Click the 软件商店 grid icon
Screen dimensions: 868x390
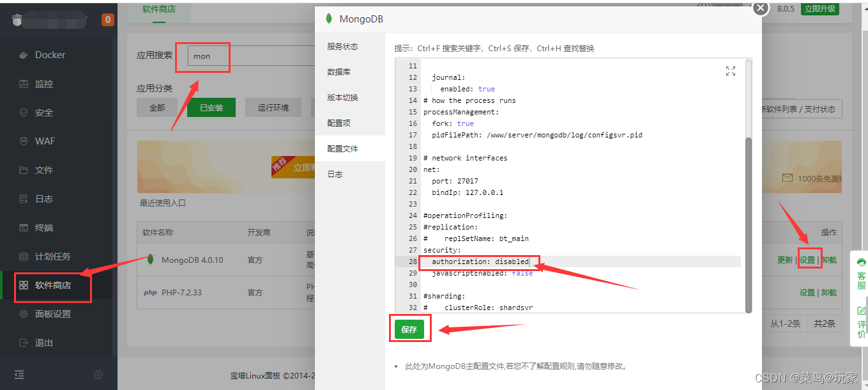[24, 285]
